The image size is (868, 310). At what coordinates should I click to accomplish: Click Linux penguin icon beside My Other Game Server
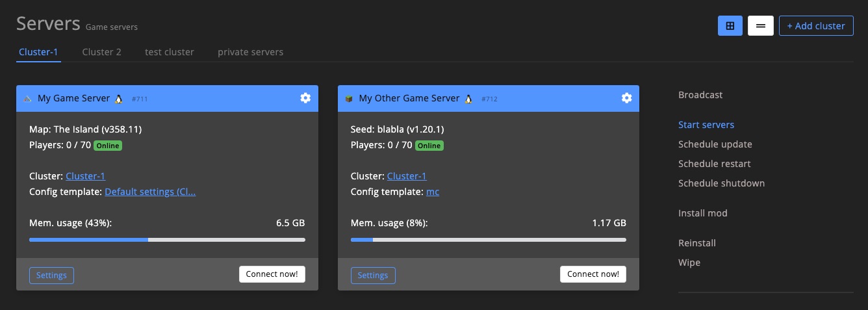[x=468, y=99]
